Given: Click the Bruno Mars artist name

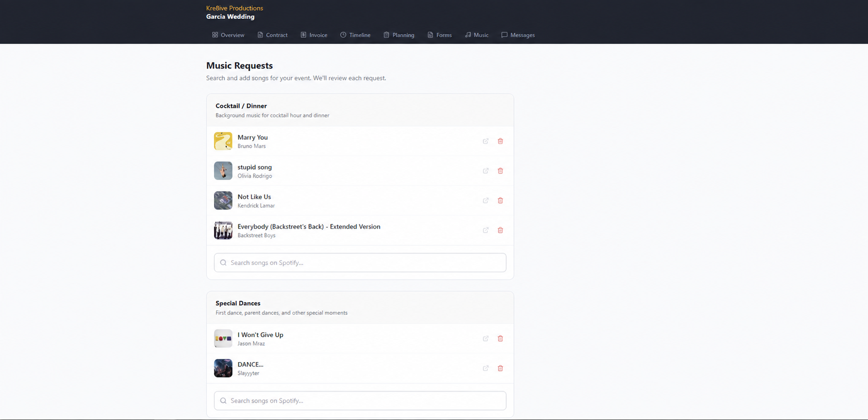Looking at the screenshot, I should [252, 146].
